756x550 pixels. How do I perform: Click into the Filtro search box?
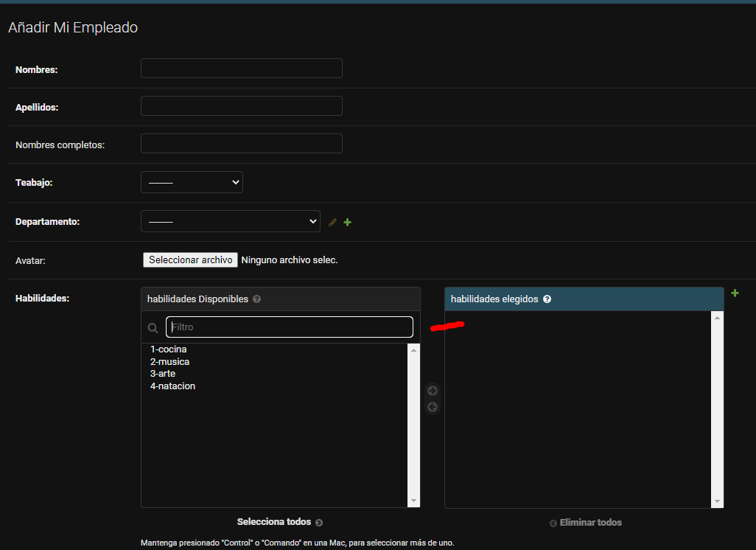pyautogui.click(x=289, y=327)
